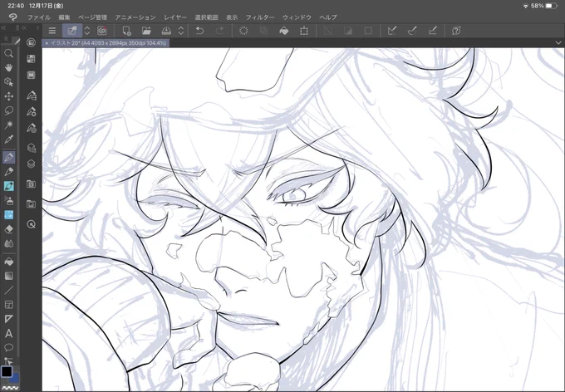Open the hamburger menu in command bar
Screen dimensions: 565x392
click(52, 31)
